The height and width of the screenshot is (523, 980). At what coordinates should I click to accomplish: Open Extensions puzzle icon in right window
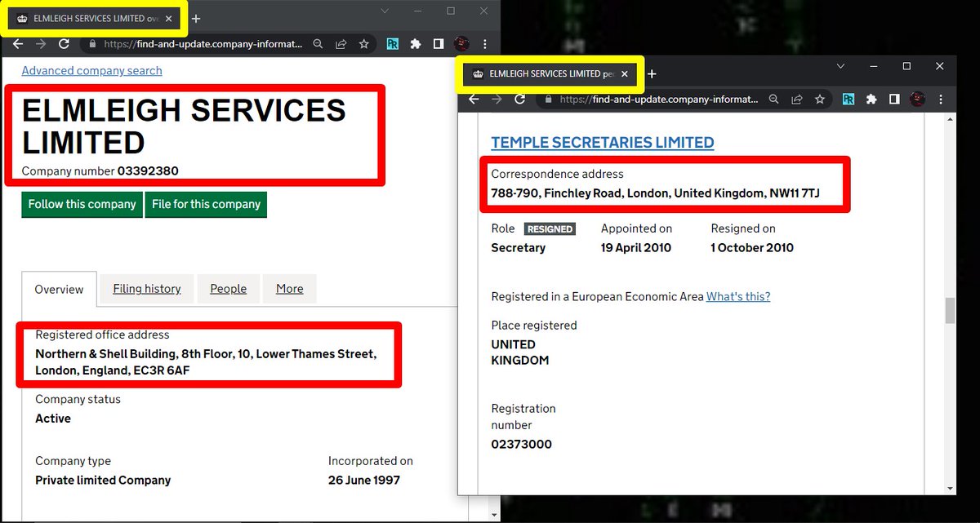pos(871,100)
